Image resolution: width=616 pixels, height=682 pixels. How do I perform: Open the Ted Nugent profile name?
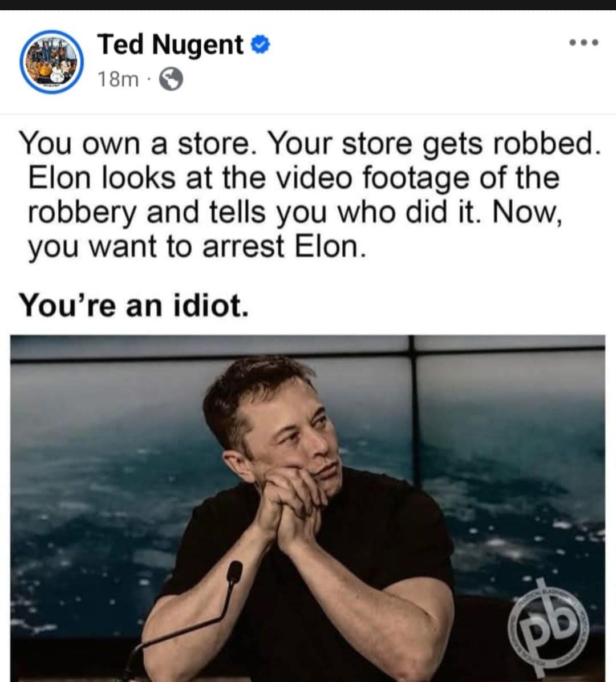click(x=171, y=44)
